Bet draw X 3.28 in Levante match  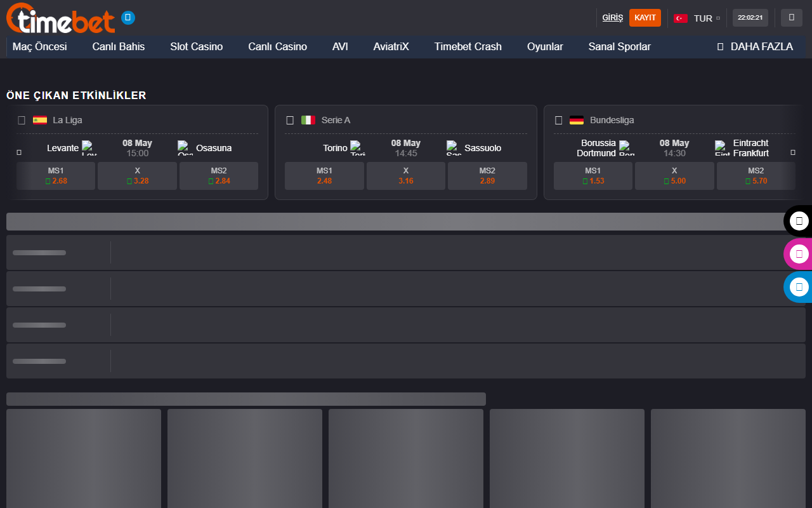pos(137,176)
